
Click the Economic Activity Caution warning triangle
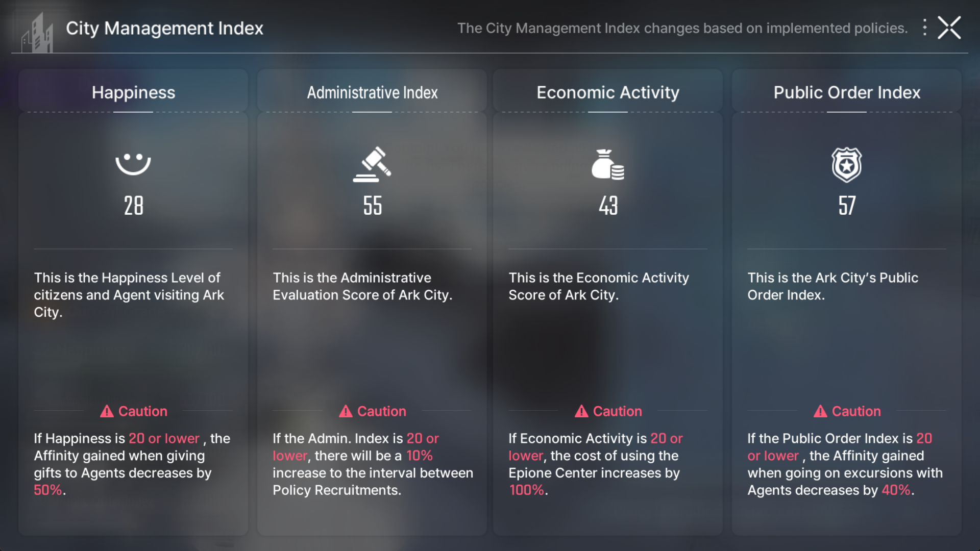coord(582,411)
